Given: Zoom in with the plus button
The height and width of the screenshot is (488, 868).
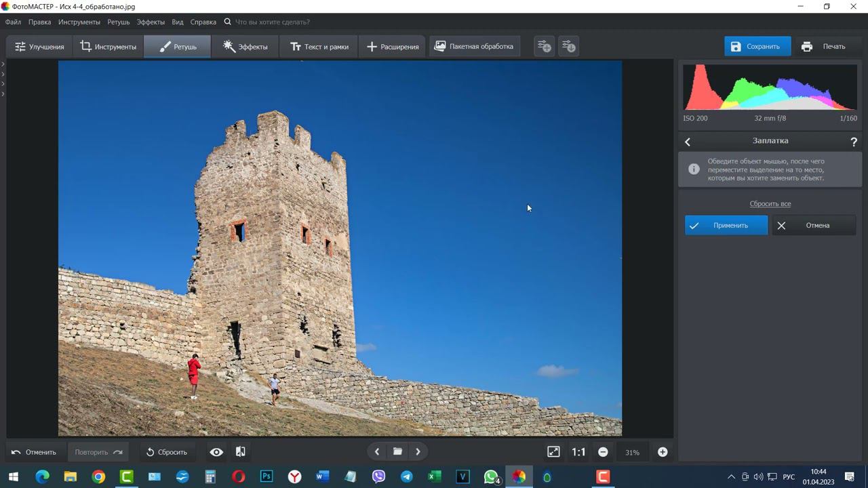Looking at the screenshot, I should point(663,452).
